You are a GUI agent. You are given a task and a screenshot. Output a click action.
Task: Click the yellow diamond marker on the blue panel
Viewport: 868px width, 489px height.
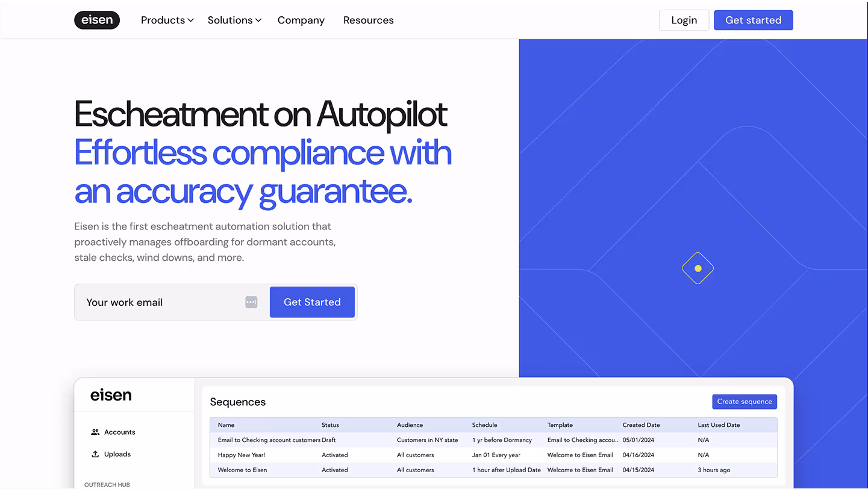pos(698,269)
